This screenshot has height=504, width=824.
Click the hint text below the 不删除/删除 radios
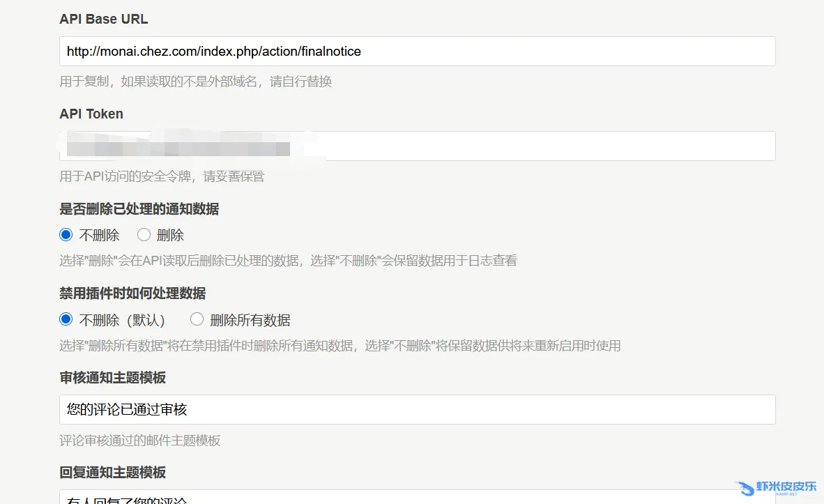[x=288, y=261]
